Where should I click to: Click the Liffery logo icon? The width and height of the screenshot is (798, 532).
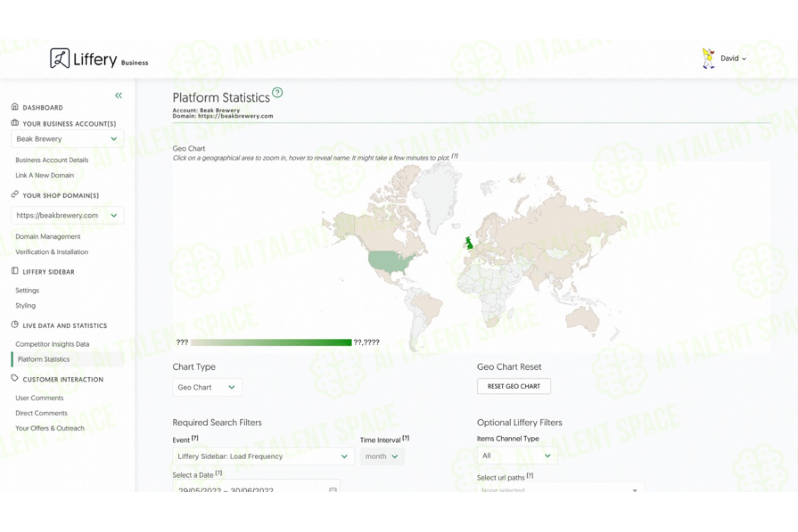point(60,58)
